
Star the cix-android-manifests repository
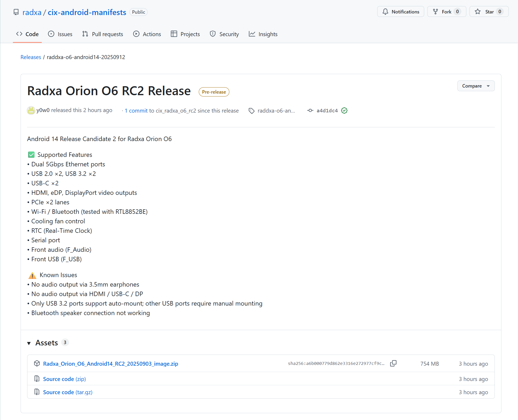(x=489, y=12)
